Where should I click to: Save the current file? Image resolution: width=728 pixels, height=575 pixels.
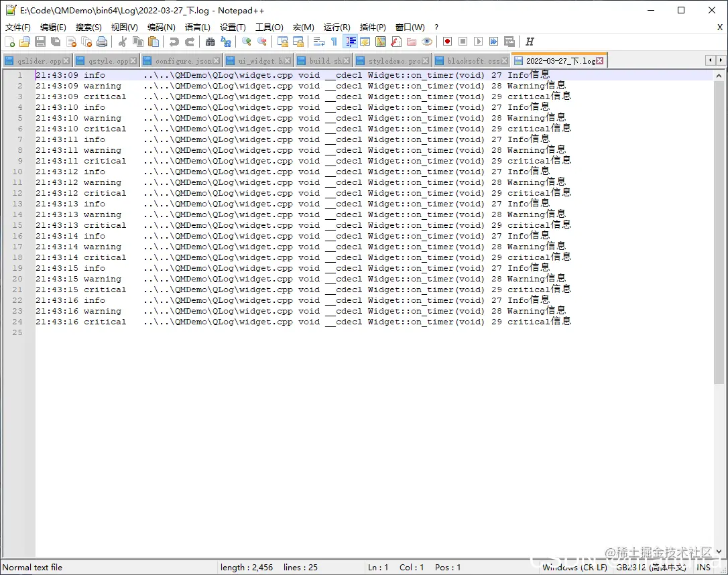tap(40, 42)
